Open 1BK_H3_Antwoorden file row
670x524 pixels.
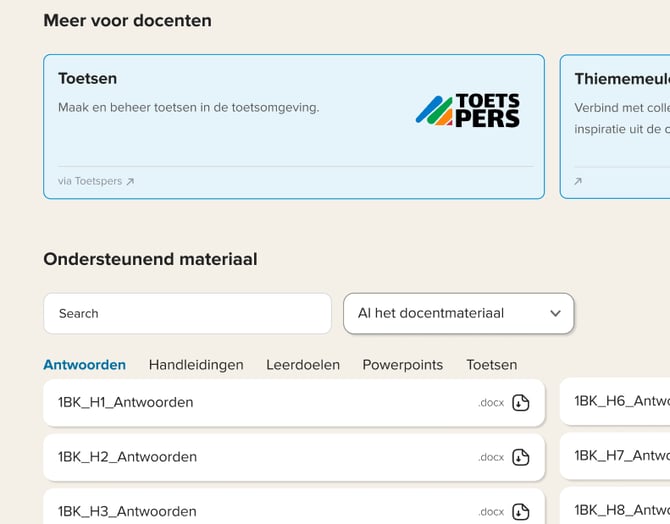[x=294, y=507]
